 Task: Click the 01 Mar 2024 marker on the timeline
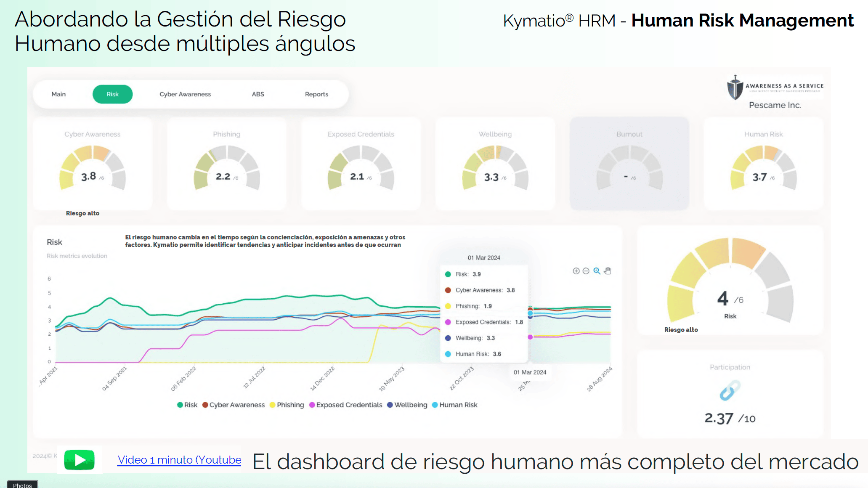click(529, 372)
